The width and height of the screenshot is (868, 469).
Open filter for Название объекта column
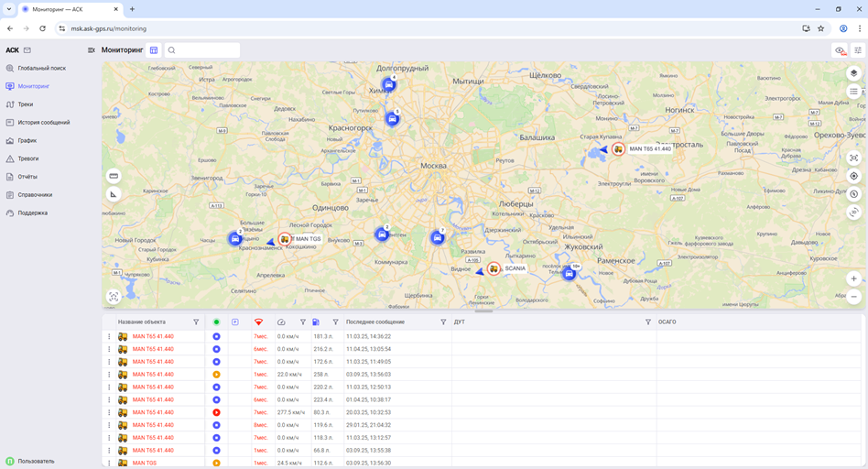196,322
